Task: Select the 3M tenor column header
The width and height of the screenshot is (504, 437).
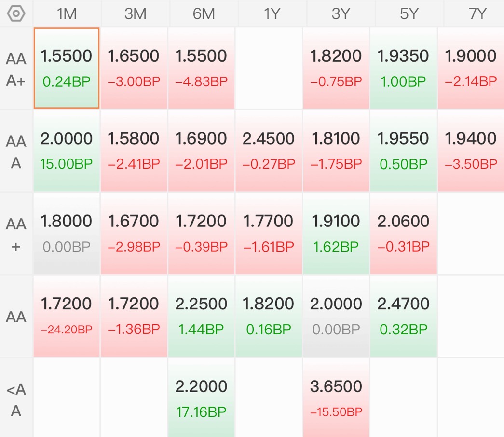Action: tap(136, 13)
